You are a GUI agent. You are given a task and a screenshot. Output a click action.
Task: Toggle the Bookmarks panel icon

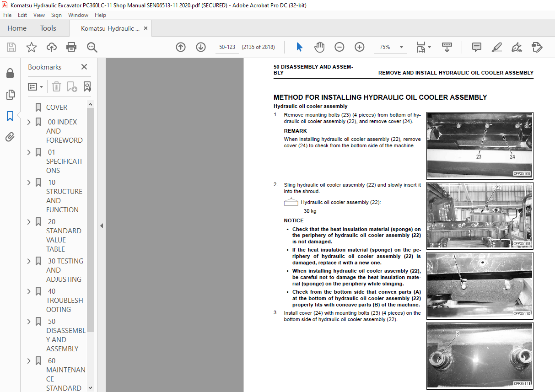point(10,116)
